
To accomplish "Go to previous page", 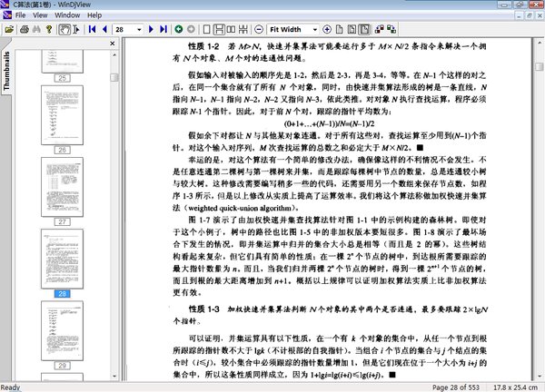I will [x=104, y=30].
